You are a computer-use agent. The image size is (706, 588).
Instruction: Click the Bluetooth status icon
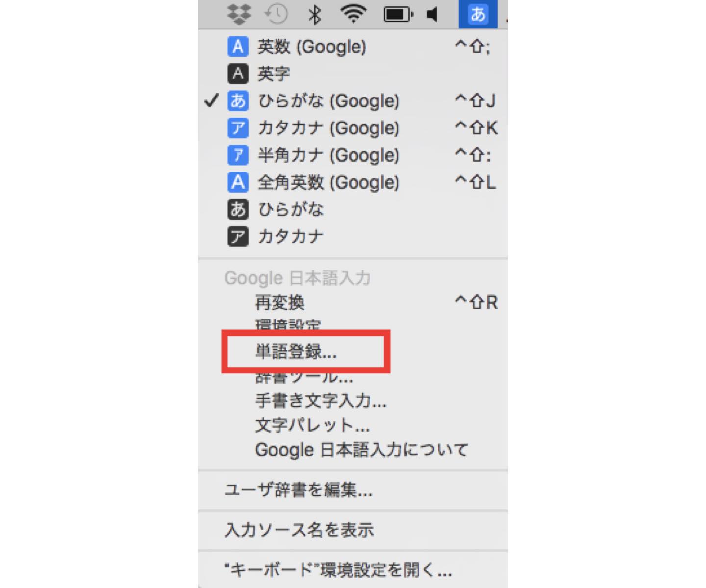[x=314, y=14]
